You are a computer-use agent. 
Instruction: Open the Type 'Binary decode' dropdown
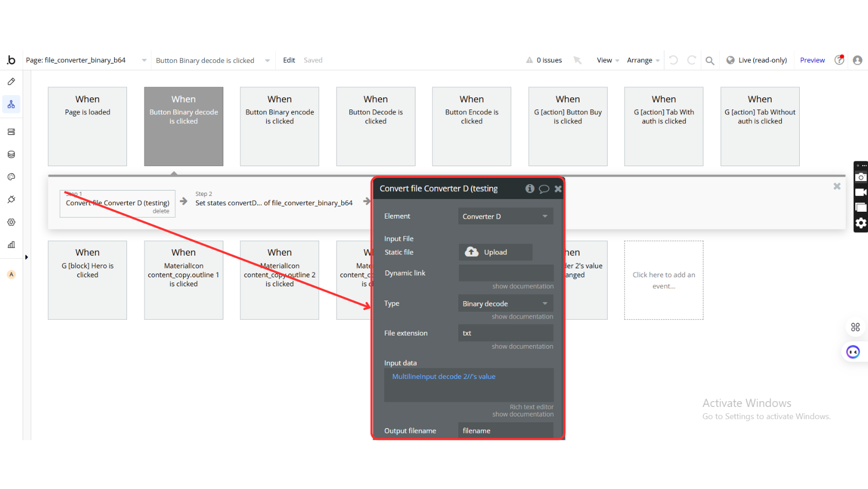(505, 304)
